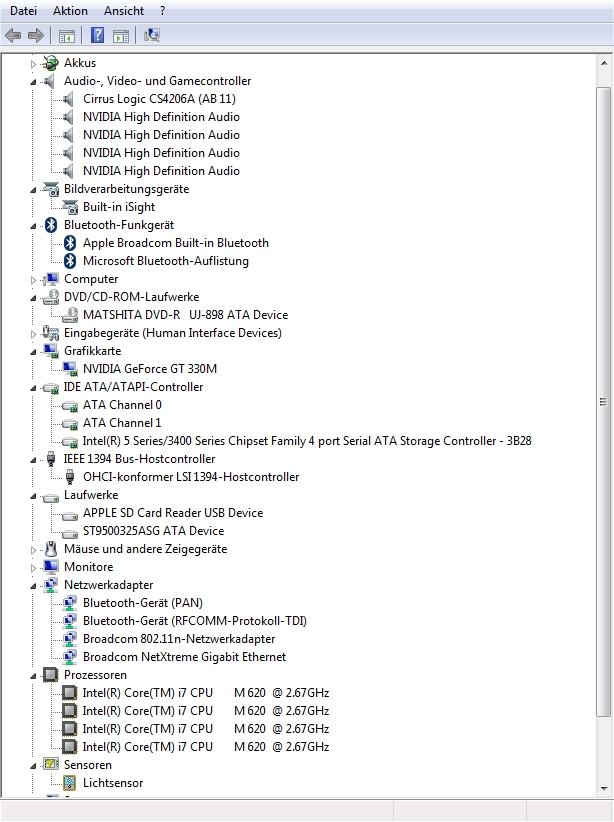Click the back arrow toolbar button
The width and height of the screenshot is (614, 822).
point(13,35)
